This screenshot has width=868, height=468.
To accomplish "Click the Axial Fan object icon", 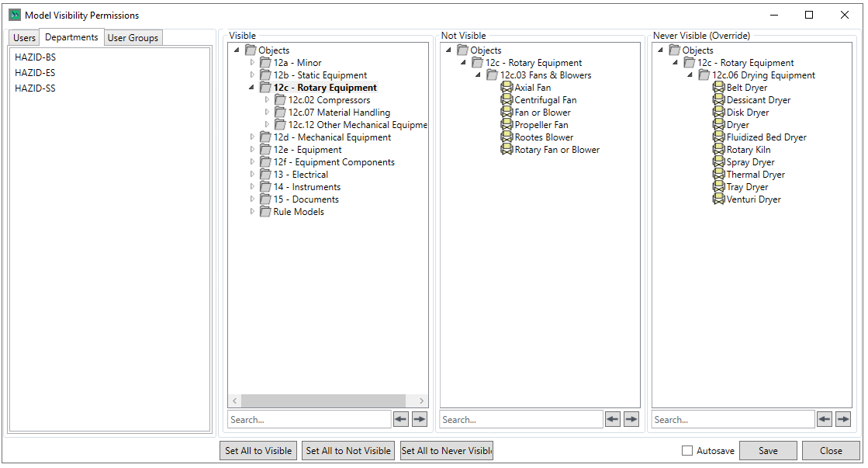I will pos(507,88).
